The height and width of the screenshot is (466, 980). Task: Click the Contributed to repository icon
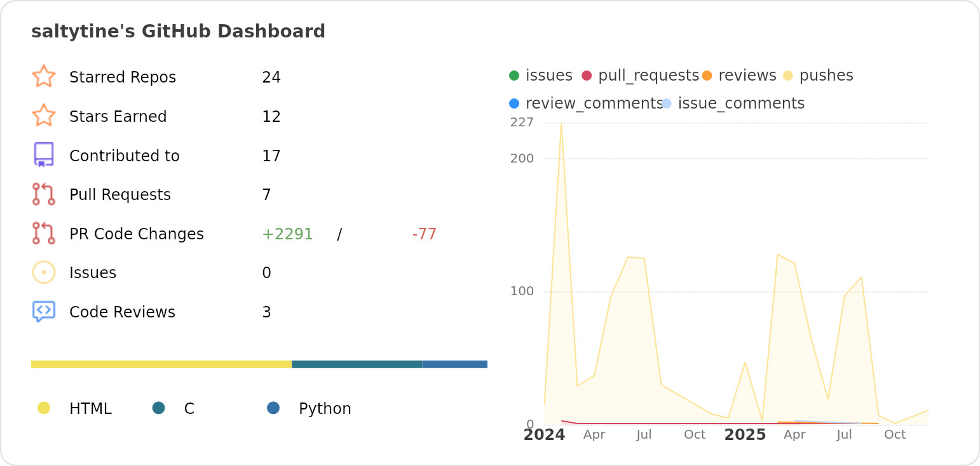tap(43, 155)
